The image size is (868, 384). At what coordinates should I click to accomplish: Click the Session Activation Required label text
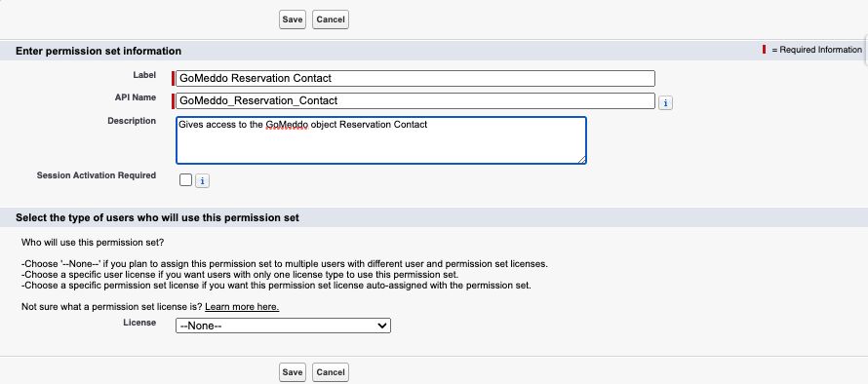(x=97, y=175)
